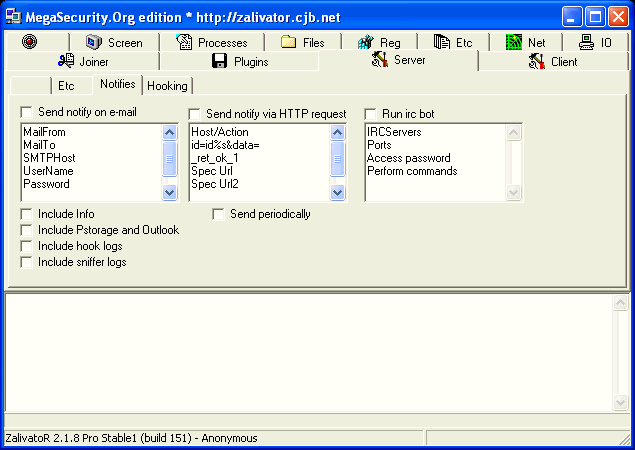
Task: Open the Screen tab with monitor icon
Action: tap(114, 43)
